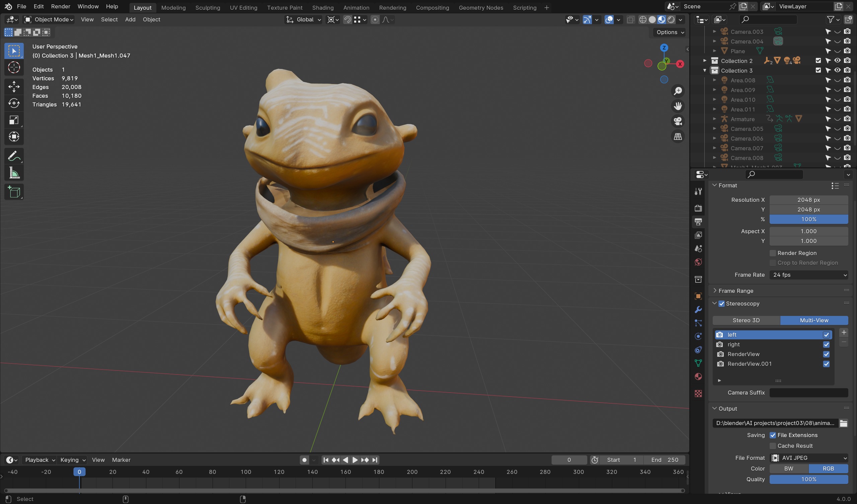Activate the Rotate tool

coord(14,103)
